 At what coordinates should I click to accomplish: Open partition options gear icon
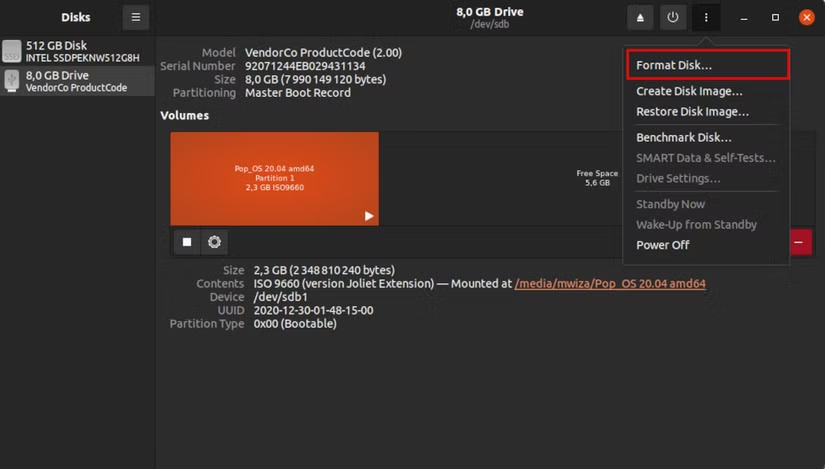tap(214, 242)
